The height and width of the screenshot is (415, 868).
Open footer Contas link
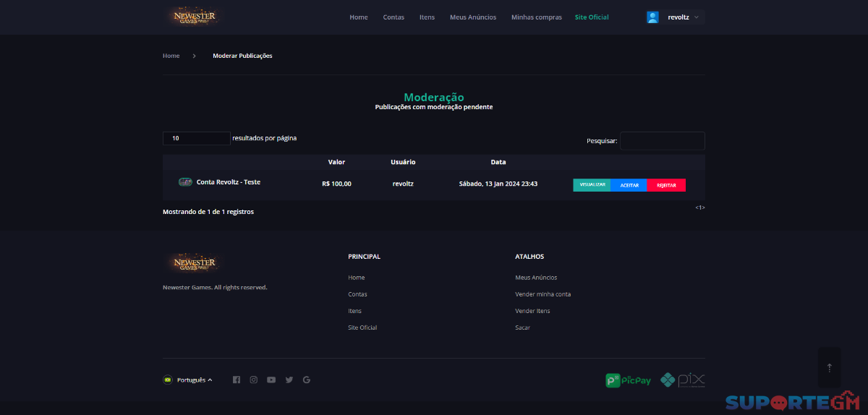point(357,294)
